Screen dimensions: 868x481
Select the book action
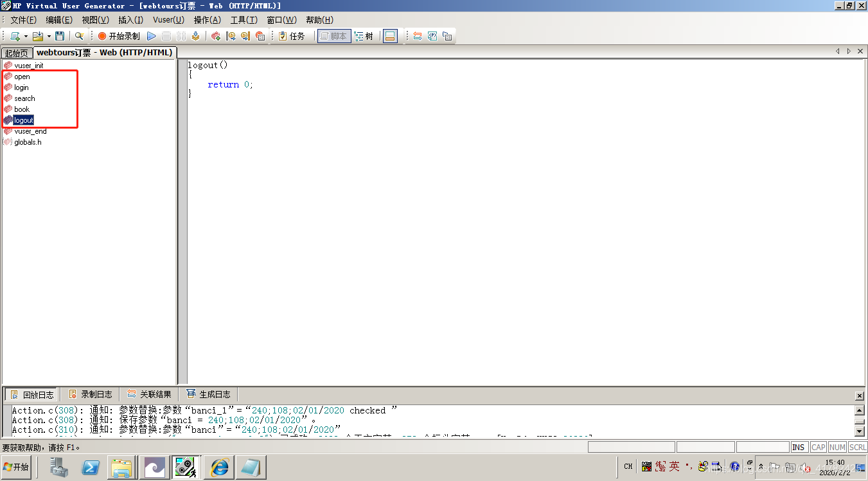pyautogui.click(x=22, y=109)
